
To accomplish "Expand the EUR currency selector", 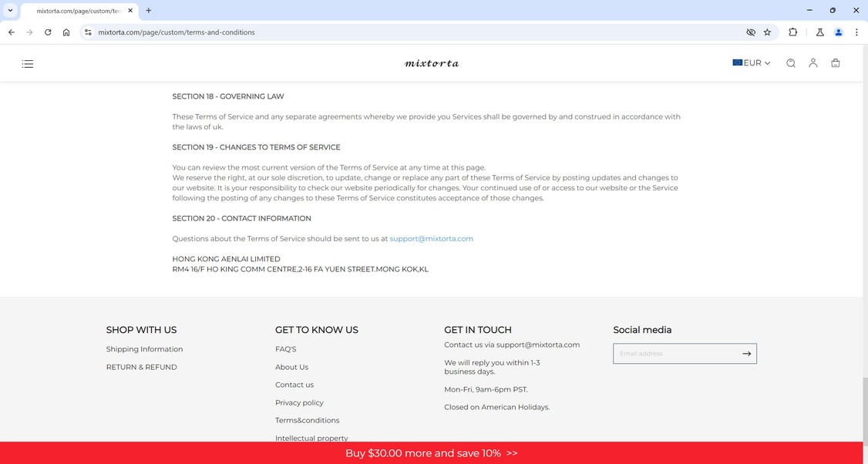I will click(751, 63).
